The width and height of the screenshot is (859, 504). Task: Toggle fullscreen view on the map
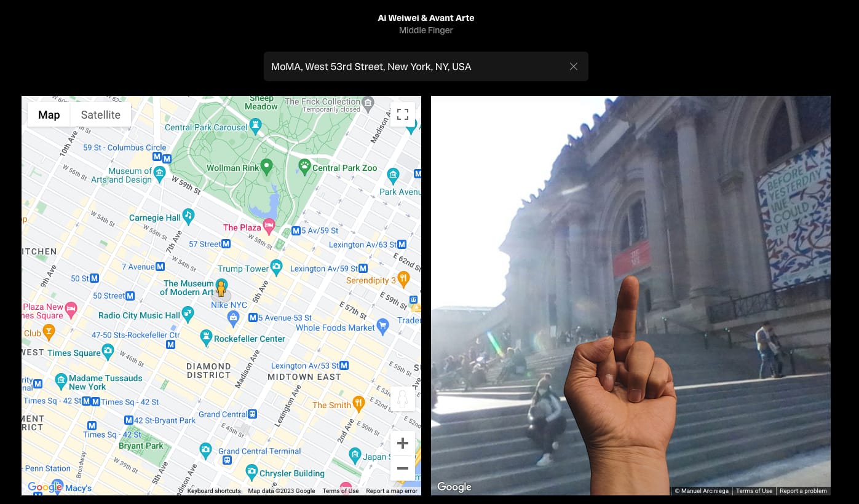[x=403, y=114]
